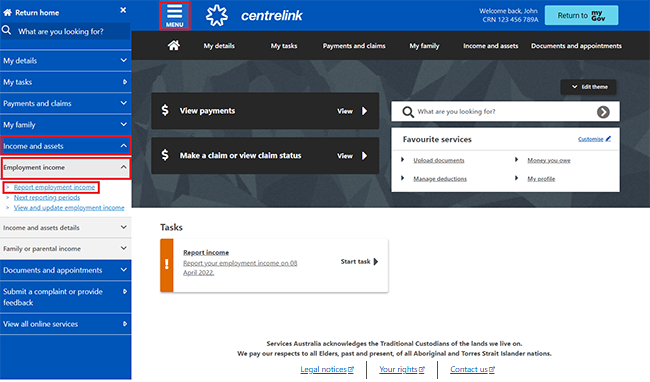Open the Report employment income link
The height and width of the screenshot is (382, 650).
click(54, 187)
